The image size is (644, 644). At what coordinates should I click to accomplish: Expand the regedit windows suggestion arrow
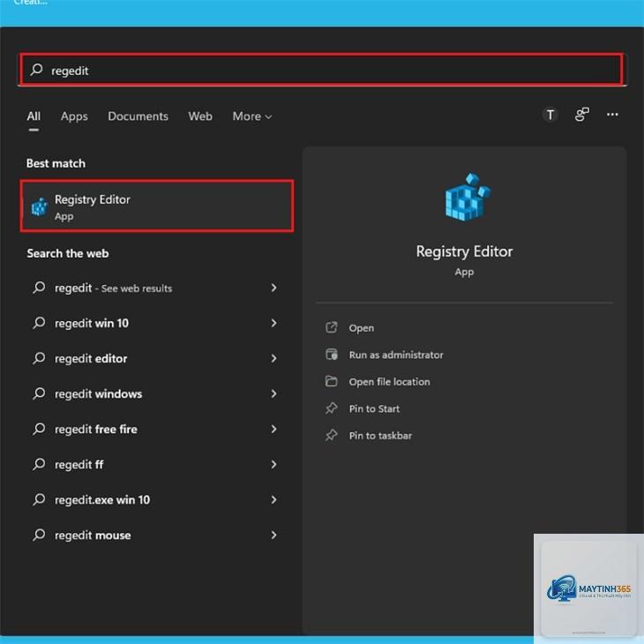coord(274,393)
